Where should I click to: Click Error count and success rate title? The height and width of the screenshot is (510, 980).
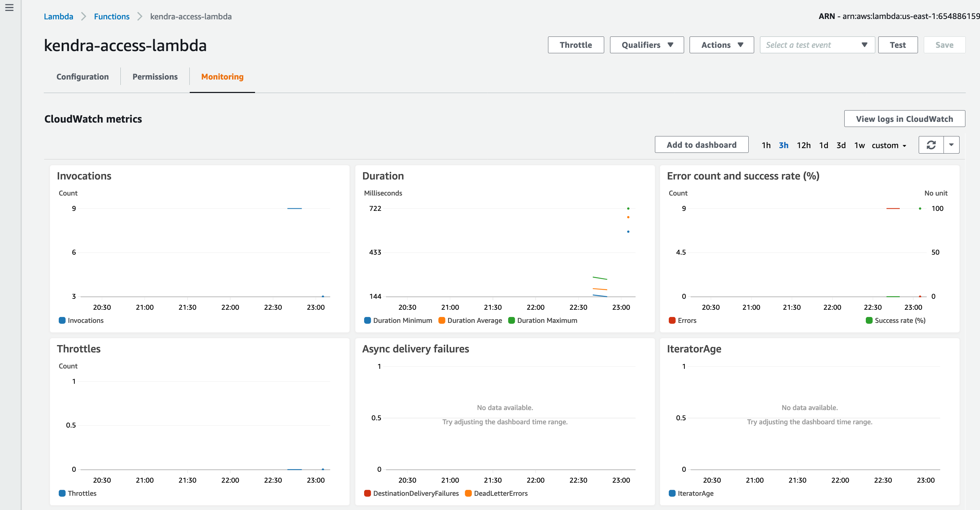743,176
